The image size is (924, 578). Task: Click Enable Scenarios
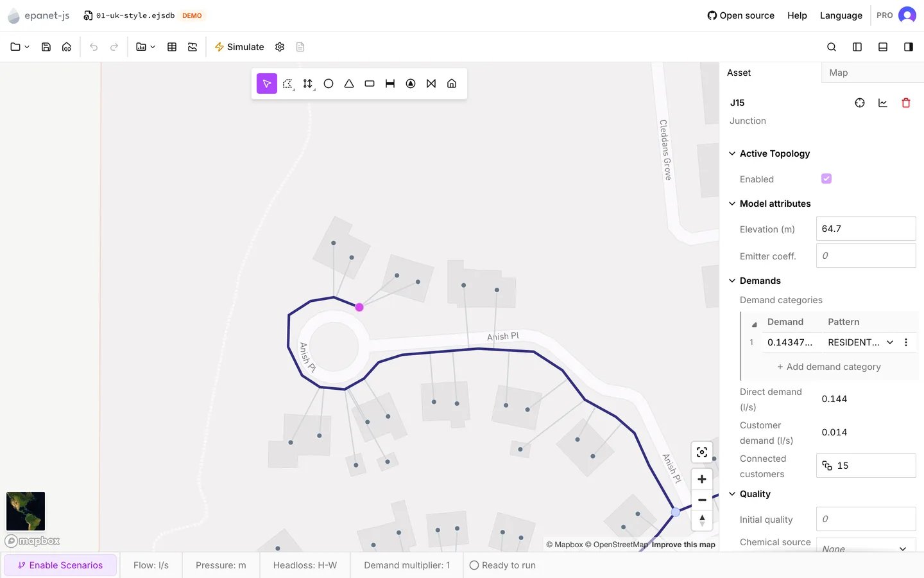point(60,565)
